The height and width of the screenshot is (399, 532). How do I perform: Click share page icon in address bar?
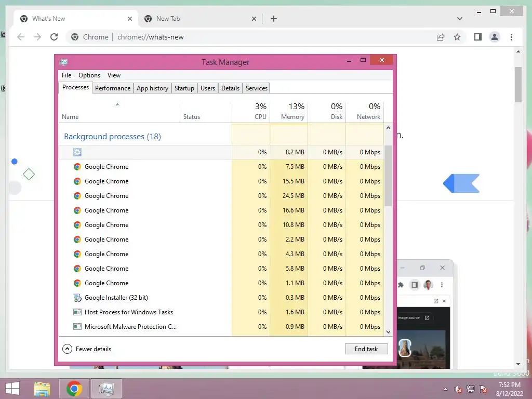coord(441,37)
